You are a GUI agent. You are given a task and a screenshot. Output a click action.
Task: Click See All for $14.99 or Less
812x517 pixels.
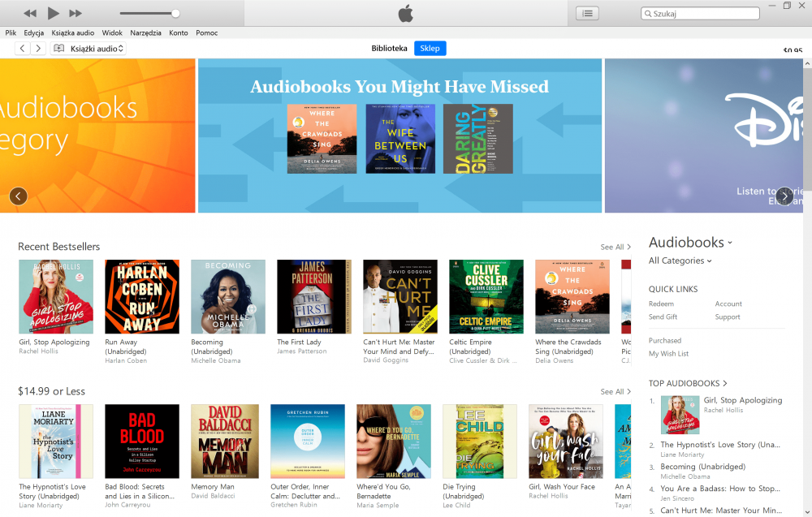[615, 392]
